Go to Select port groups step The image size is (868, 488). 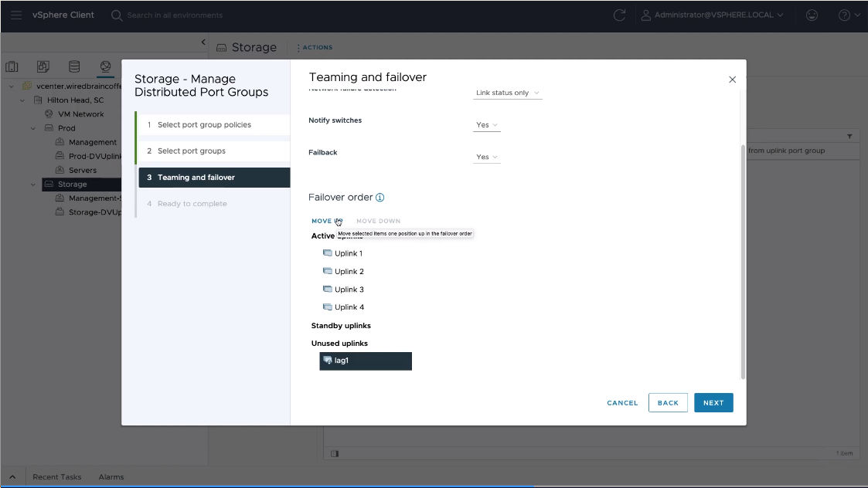pyautogui.click(x=192, y=151)
